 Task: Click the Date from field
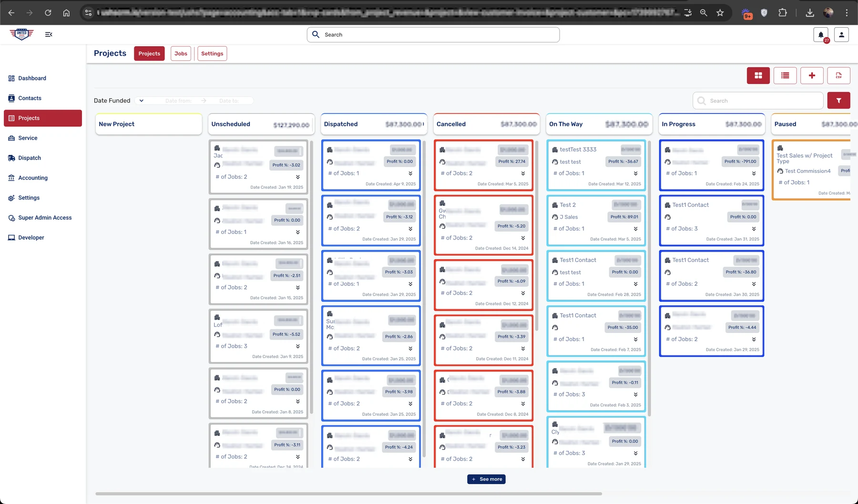[179, 101]
